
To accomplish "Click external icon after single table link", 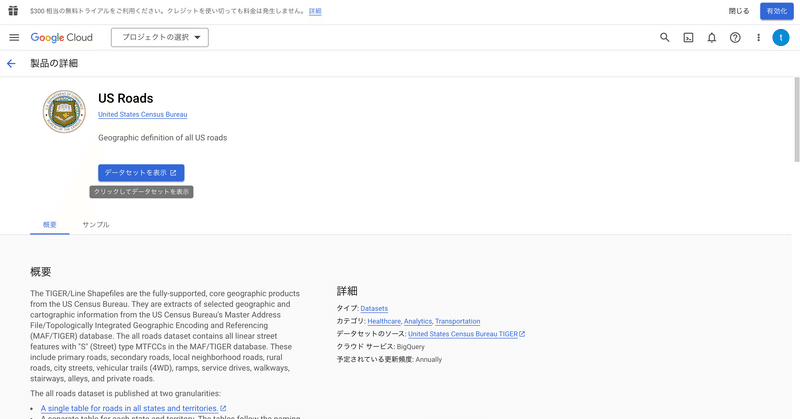I will pos(223,408).
